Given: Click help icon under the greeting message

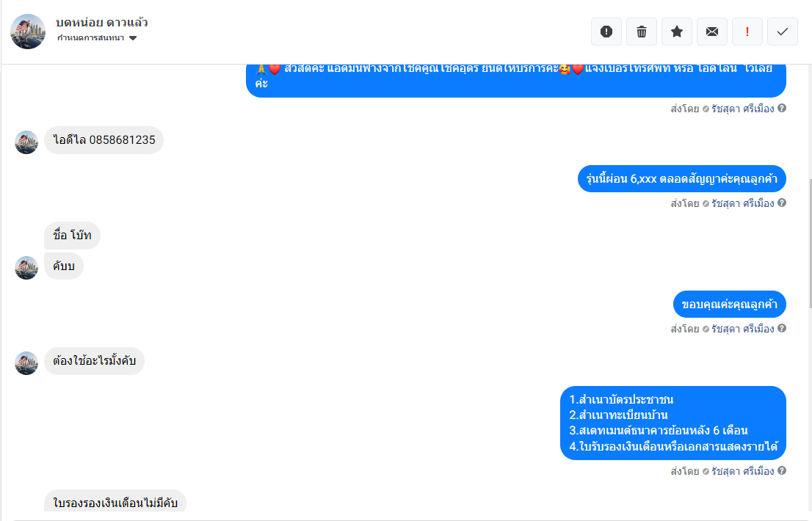Looking at the screenshot, I should pos(782,108).
